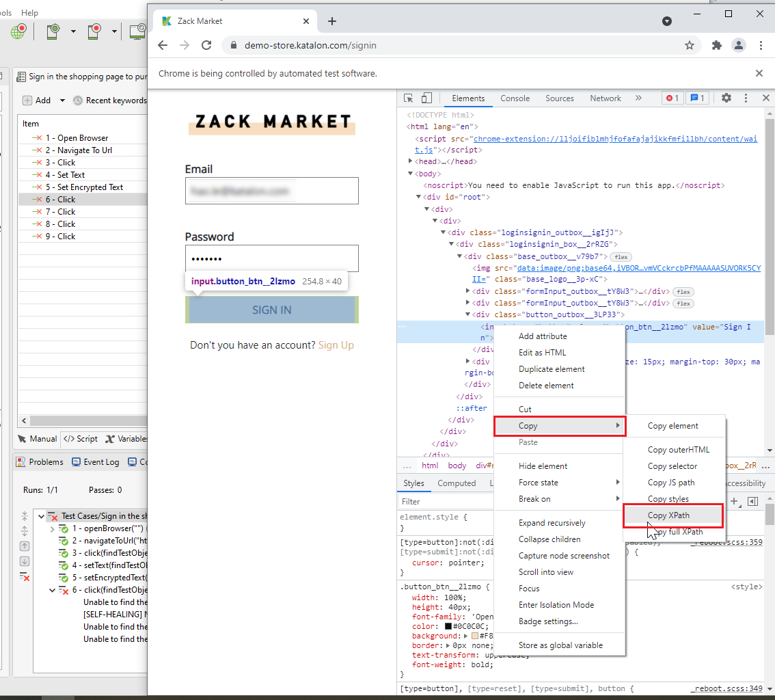The height and width of the screenshot is (700, 775).
Task: Collapse the body element in DOM tree
Action: (x=410, y=174)
